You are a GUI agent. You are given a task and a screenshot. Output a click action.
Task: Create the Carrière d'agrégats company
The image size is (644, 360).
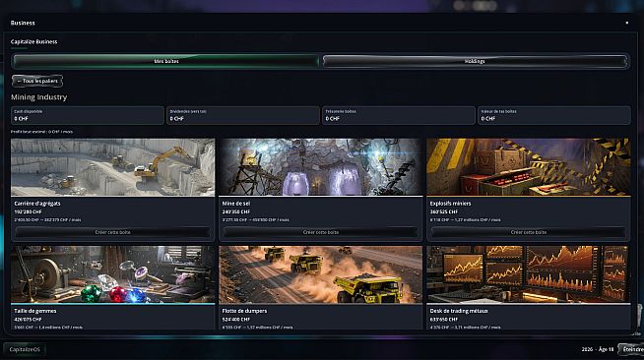(112, 232)
